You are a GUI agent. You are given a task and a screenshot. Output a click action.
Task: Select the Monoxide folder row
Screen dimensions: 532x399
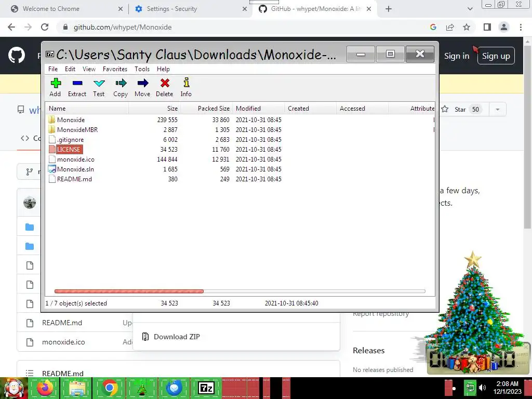click(240, 120)
